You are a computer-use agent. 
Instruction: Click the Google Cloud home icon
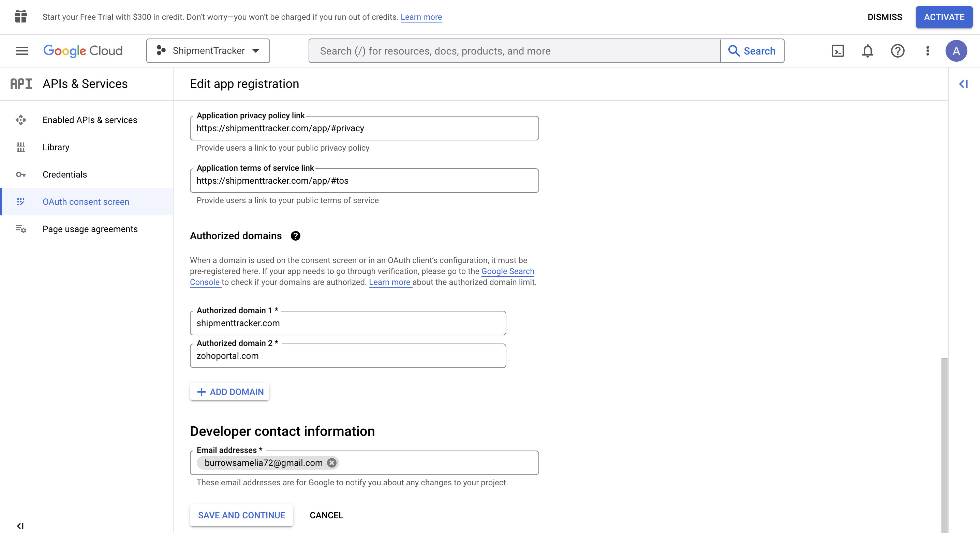pyautogui.click(x=82, y=50)
